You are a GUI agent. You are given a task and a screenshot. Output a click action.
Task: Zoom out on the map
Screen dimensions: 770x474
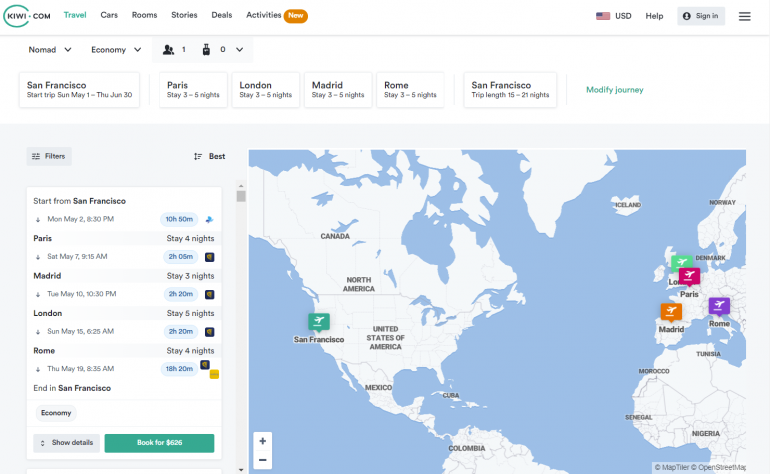263,460
